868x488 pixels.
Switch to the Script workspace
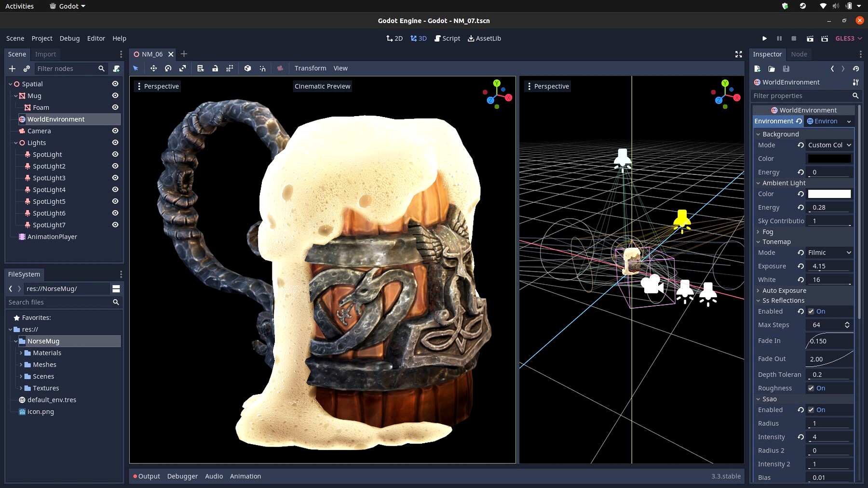pos(448,39)
